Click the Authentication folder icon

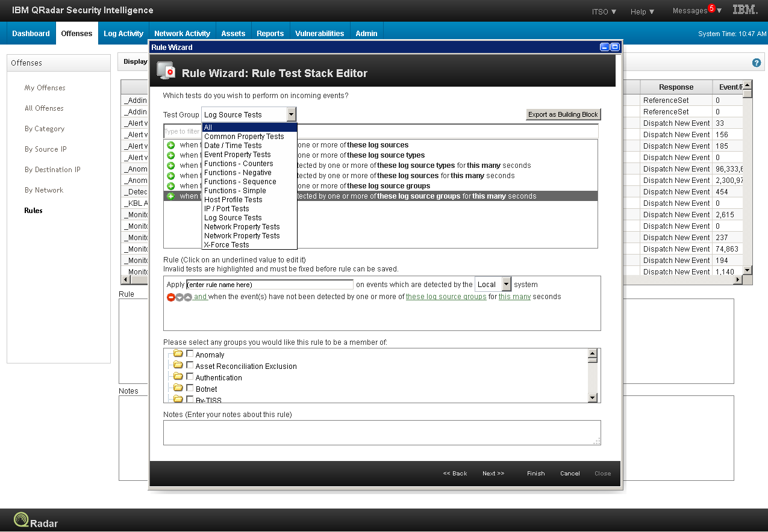(x=178, y=377)
